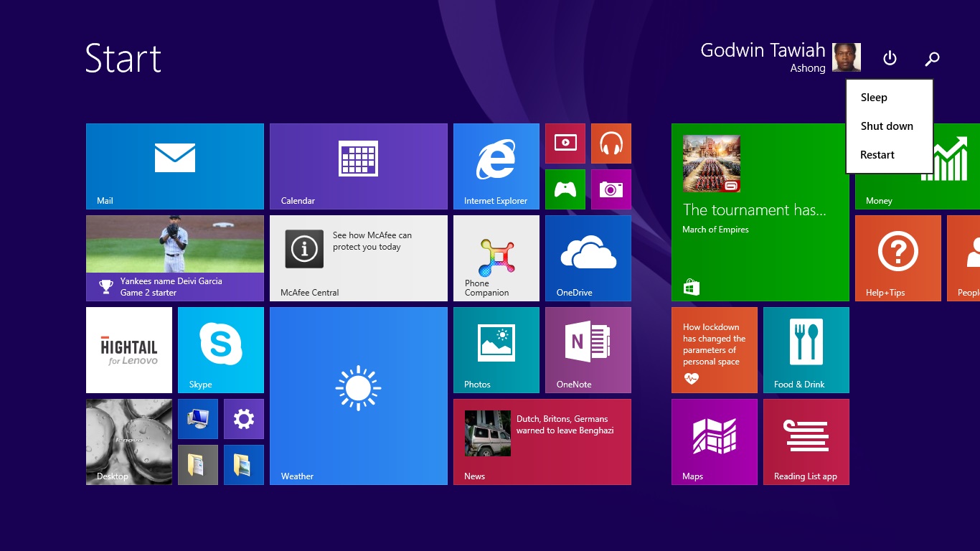980x551 pixels.
Task: Open the Hightail for Lenovo tile
Action: (129, 350)
